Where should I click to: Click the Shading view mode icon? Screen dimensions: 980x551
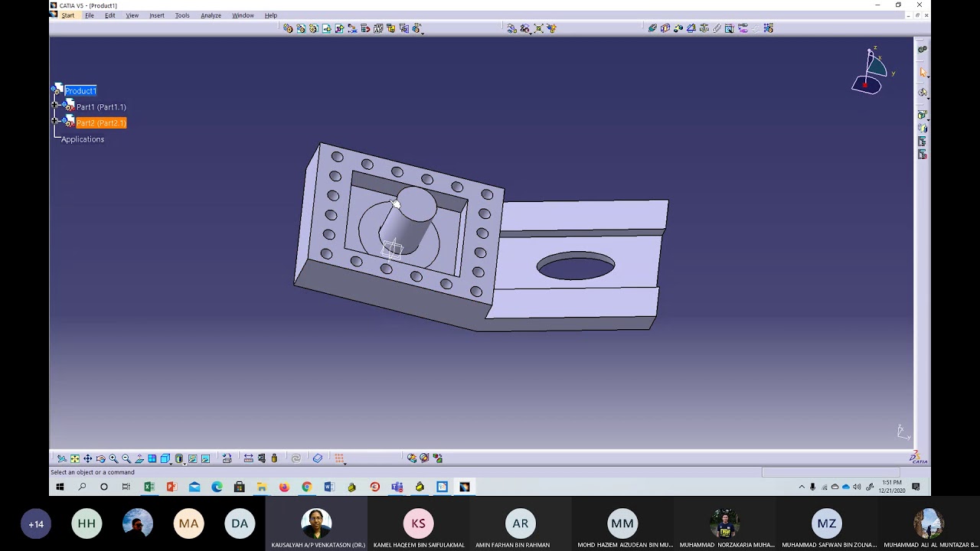click(178, 458)
